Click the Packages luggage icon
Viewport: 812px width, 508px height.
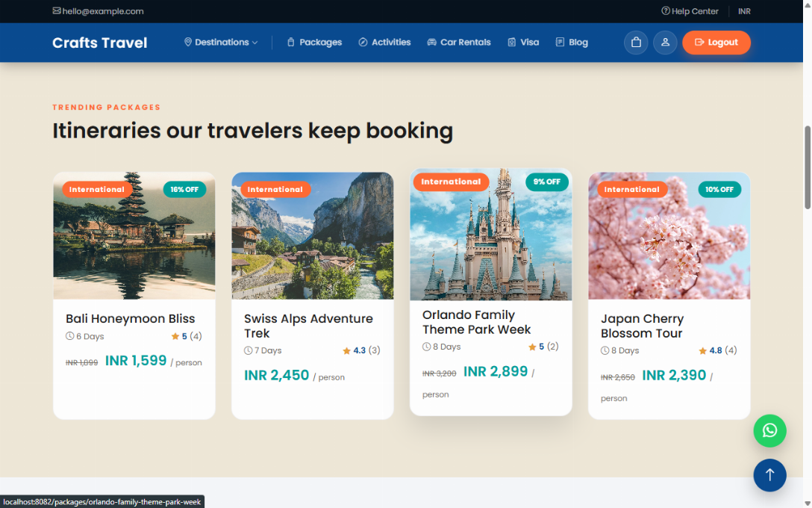(290, 42)
